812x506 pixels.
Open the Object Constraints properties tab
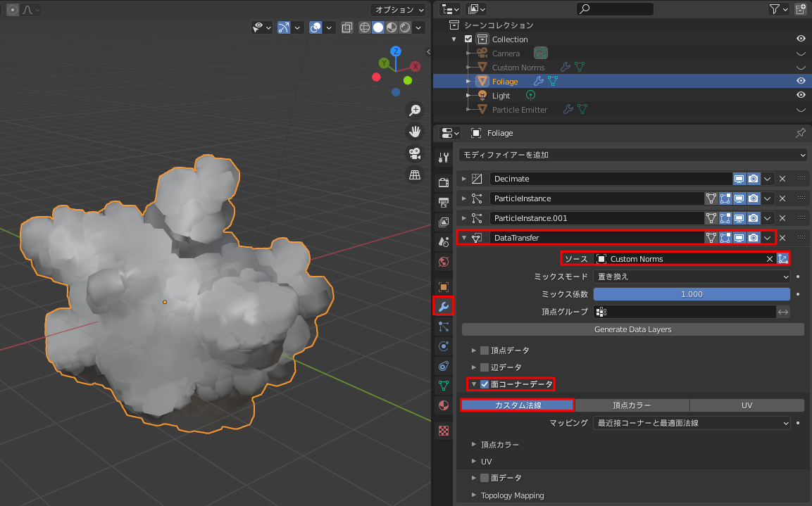point(444,367)
